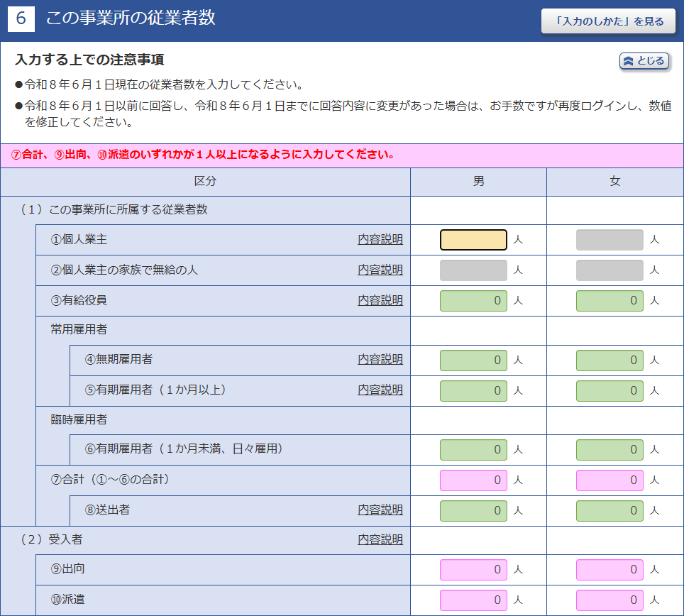The height and width of the screenshot is (616, 684).
Task: Open 内容説明 link for ③有給役員
Action: click(380, 301)
